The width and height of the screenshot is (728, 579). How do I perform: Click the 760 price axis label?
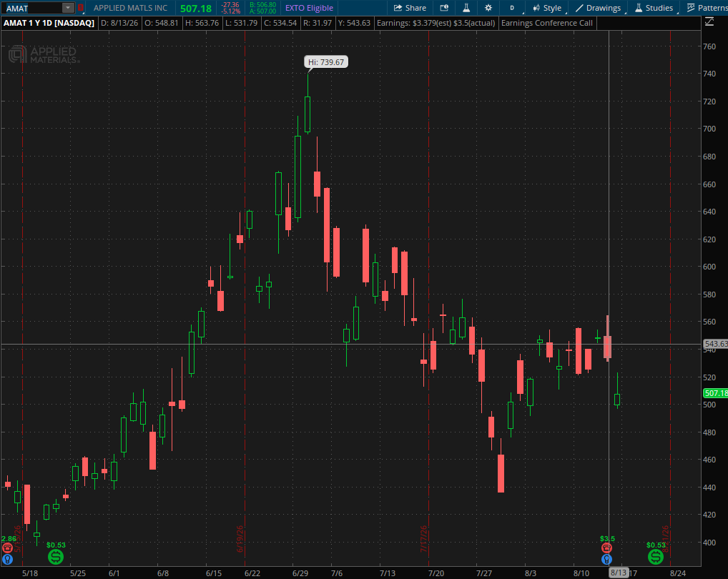click(x=709, y=46)
